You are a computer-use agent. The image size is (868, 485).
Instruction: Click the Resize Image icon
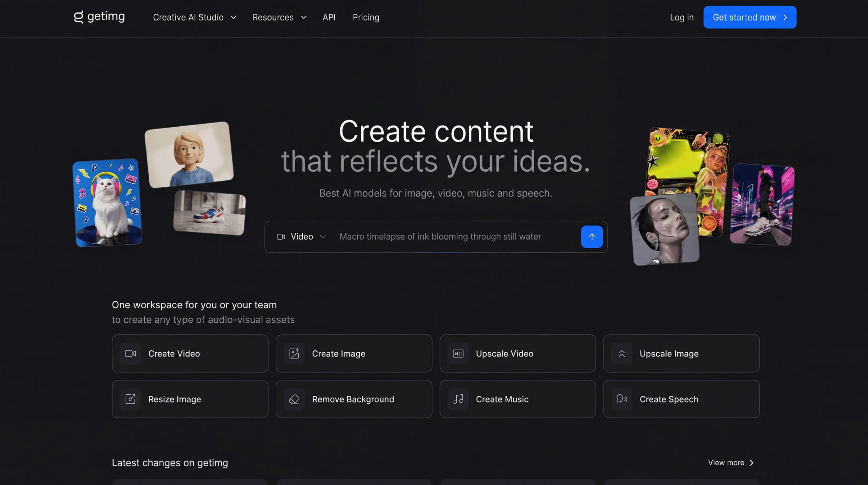(130, 399)
